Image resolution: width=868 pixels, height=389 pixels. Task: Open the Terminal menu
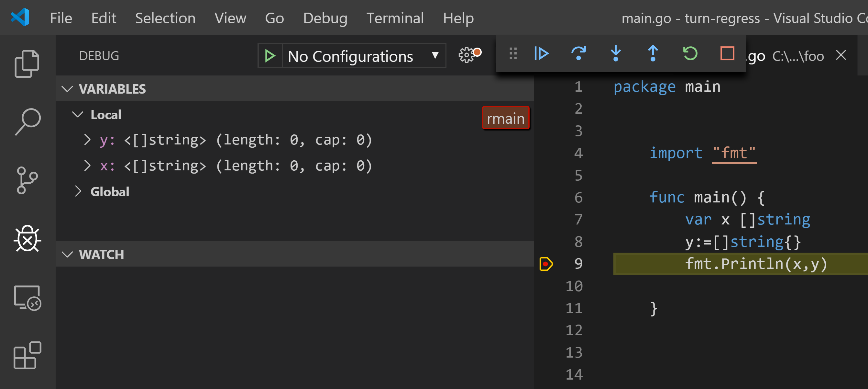(395, 18)
